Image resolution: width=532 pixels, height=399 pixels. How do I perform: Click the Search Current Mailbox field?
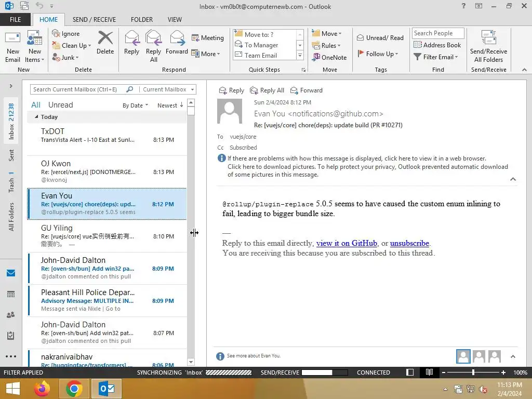[x=79, y=89]
